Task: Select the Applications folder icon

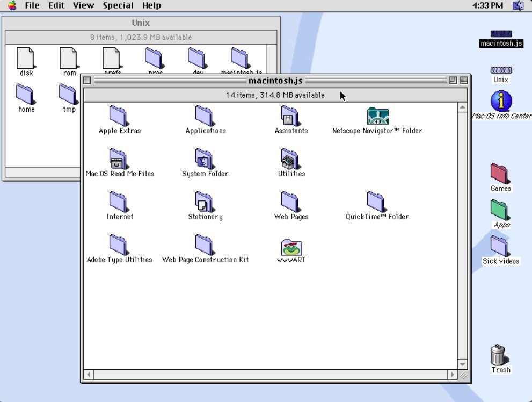Action: click(204, 116)
